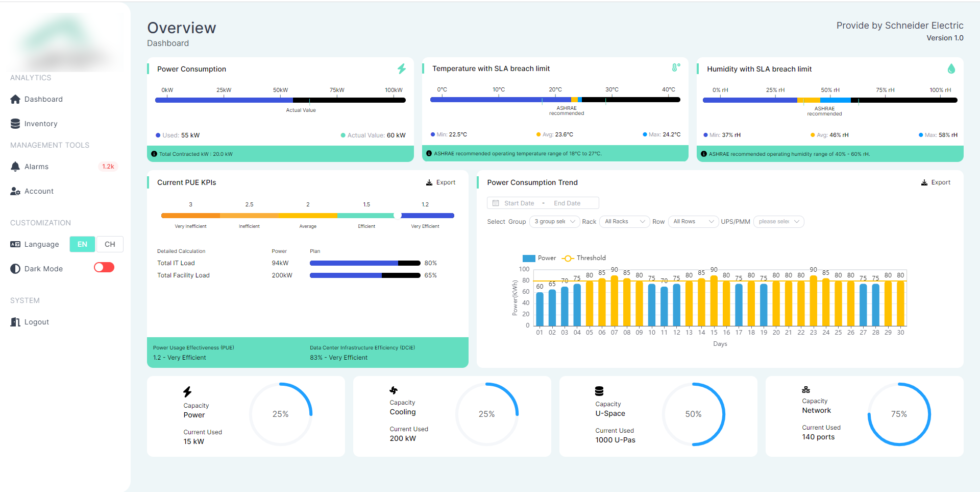Click the Alarms bell icon

click(16, 166)
